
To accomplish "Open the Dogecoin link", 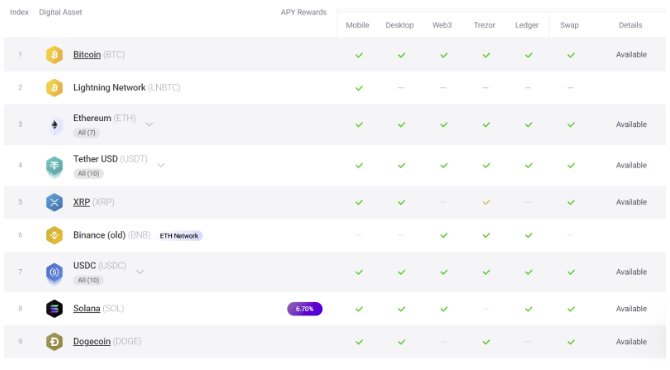I will click(x=92, y=341).
